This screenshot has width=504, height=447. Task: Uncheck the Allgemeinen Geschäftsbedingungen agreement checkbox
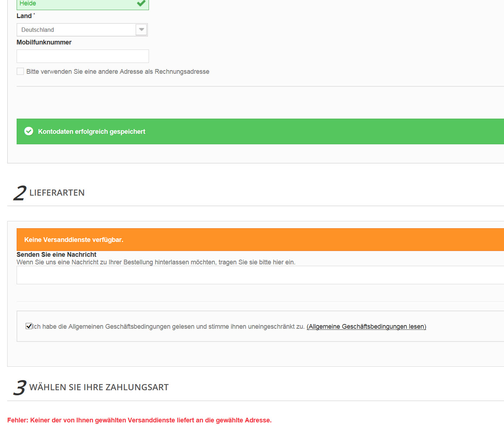coord(29,326)
